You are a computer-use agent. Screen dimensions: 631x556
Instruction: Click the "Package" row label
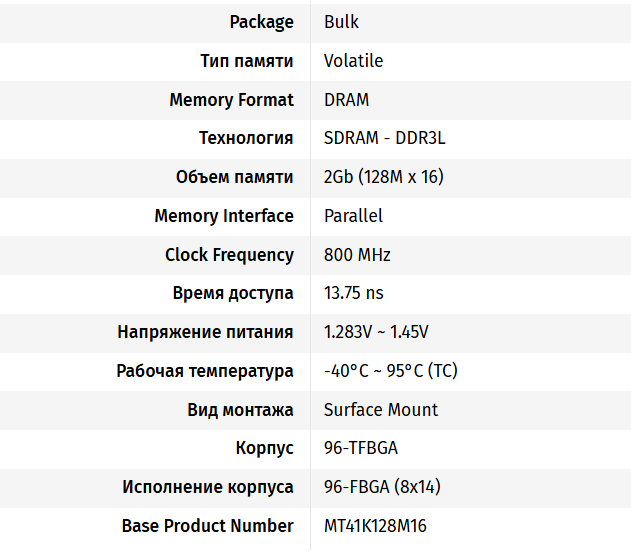261,22
